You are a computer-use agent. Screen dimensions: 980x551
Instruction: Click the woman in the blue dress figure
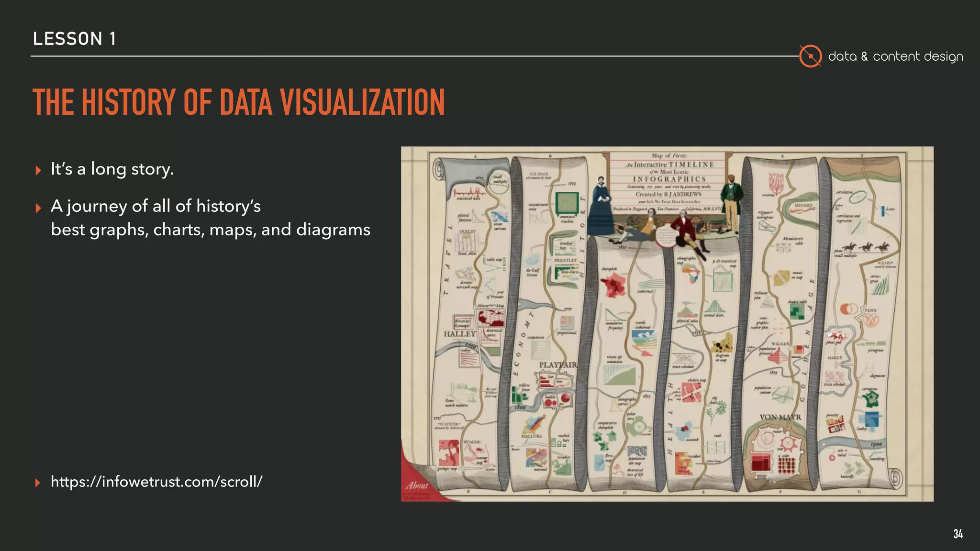(600, 206)
